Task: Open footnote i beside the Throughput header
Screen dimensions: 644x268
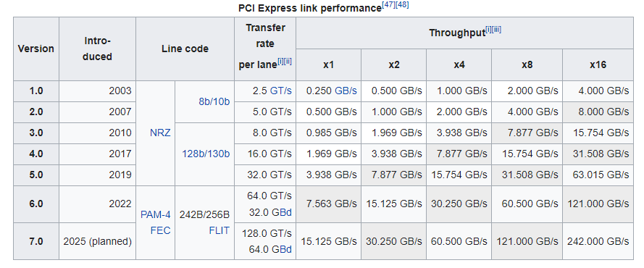Action: click(488, 30)
